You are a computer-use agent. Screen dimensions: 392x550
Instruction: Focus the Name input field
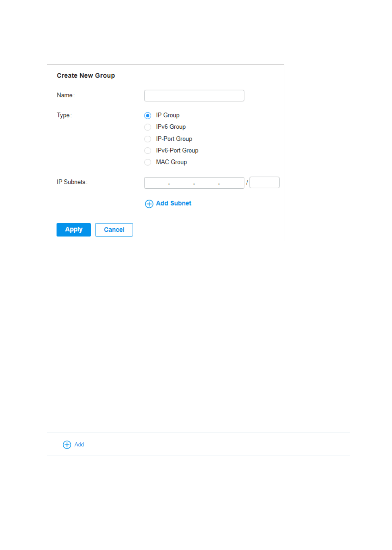(194, 96)
